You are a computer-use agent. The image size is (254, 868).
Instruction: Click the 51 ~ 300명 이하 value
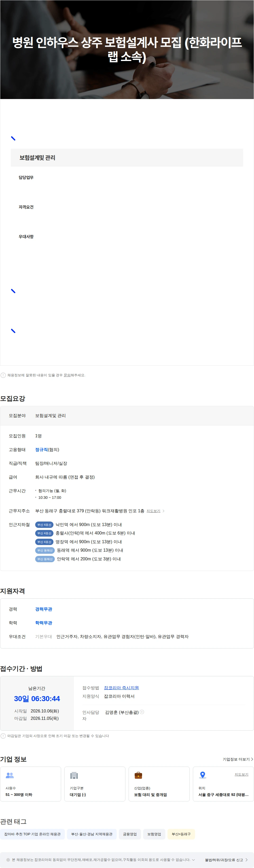tap(19, 795)
